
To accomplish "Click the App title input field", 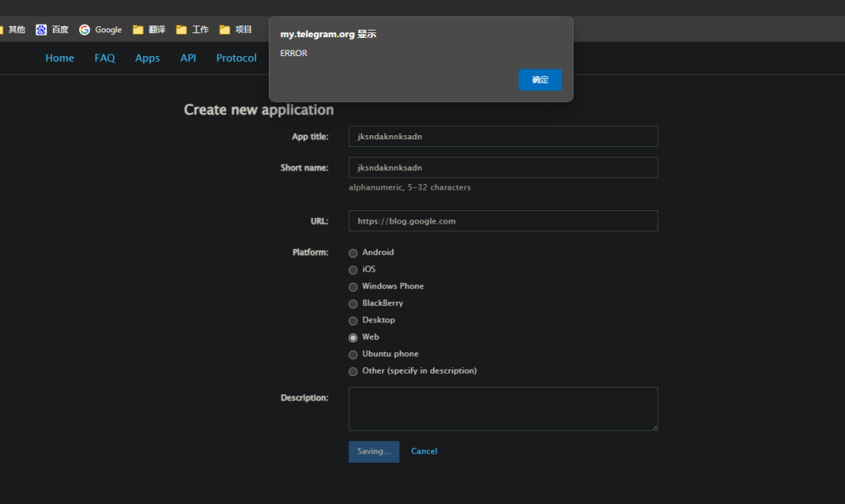I will [x=503, y=136].
